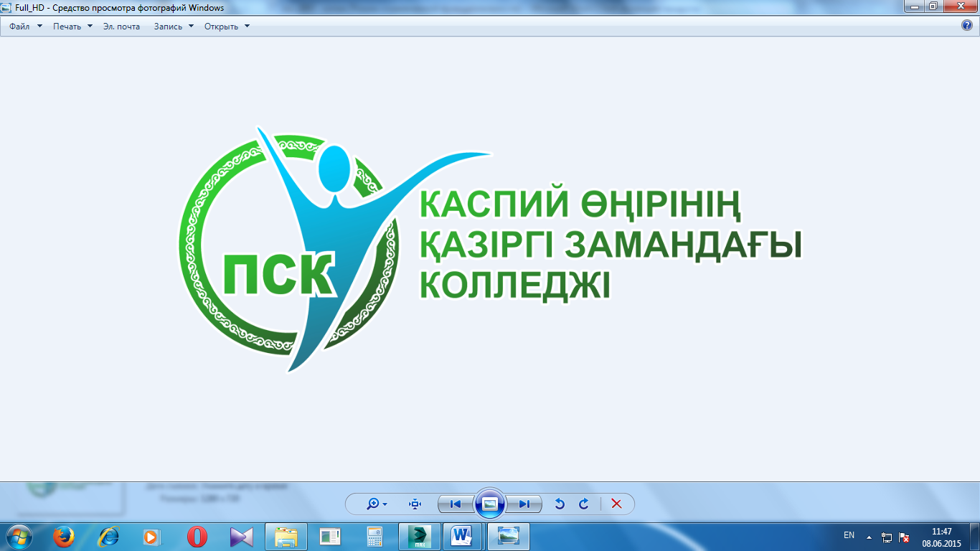This screenshot has width=980, height=551.
Task: Open the media player taskbar icon
Action: 152,537
